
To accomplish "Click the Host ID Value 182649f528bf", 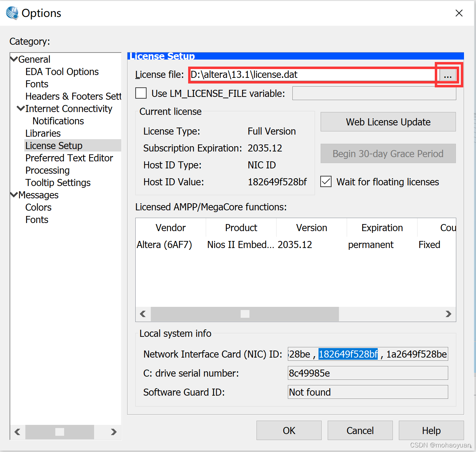I will (x=277, y=182).
